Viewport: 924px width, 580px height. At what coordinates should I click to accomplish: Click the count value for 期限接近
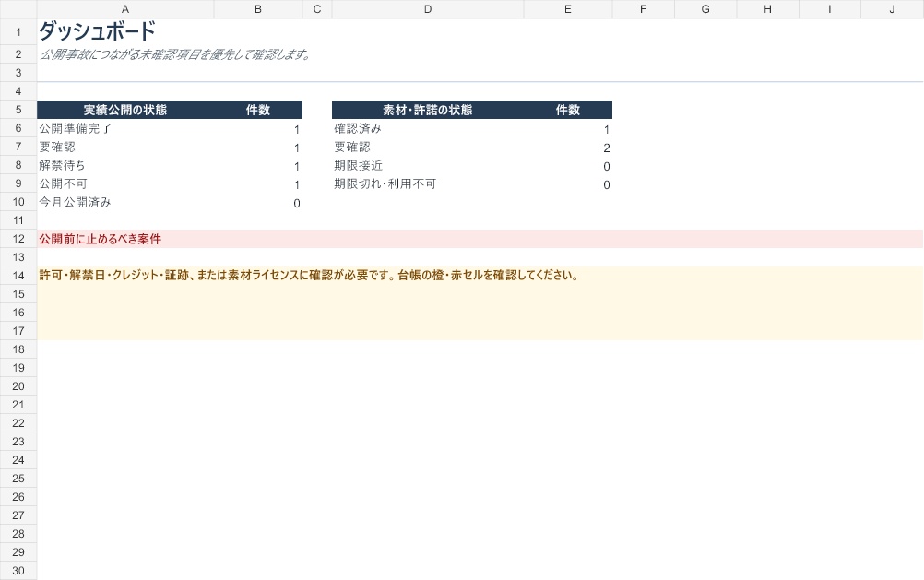click(567, 166)
